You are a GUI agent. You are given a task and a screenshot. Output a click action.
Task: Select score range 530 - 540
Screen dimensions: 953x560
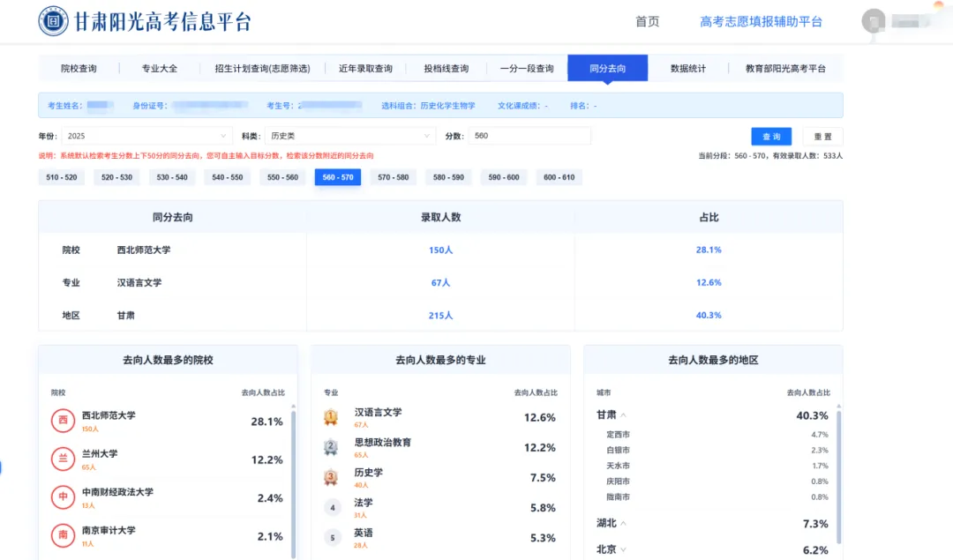[x=172, y=177]
